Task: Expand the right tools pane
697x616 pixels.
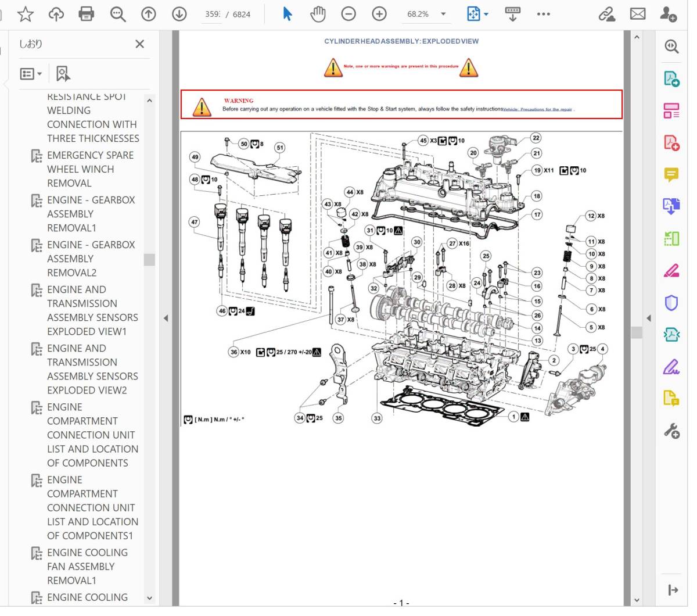Action: [x=673, y=590]
